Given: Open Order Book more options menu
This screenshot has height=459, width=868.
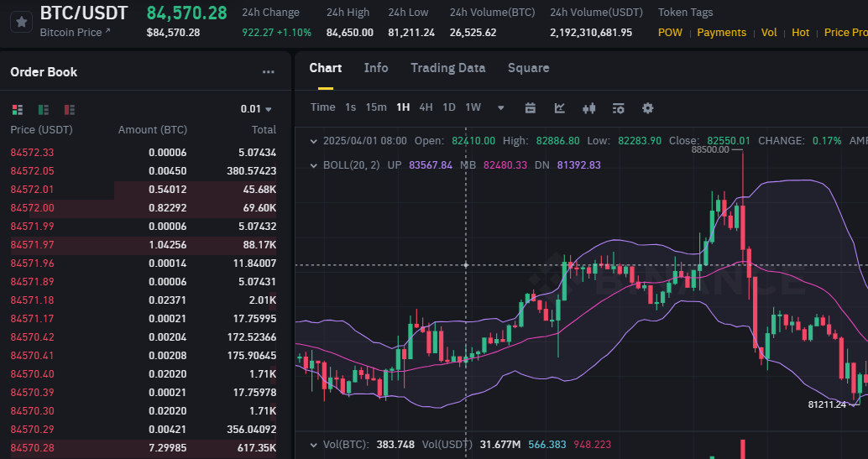Looking at the screenshot, I should tap(269, 72).
